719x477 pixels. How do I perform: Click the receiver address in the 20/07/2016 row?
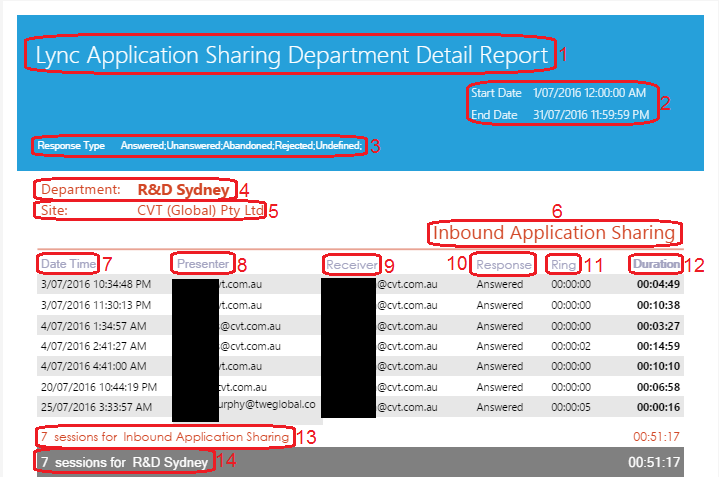407,387
